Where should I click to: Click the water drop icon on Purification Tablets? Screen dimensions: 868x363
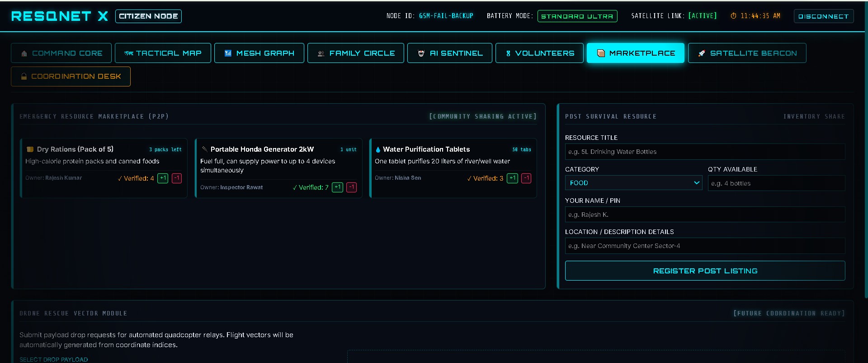tap(378, 149)
